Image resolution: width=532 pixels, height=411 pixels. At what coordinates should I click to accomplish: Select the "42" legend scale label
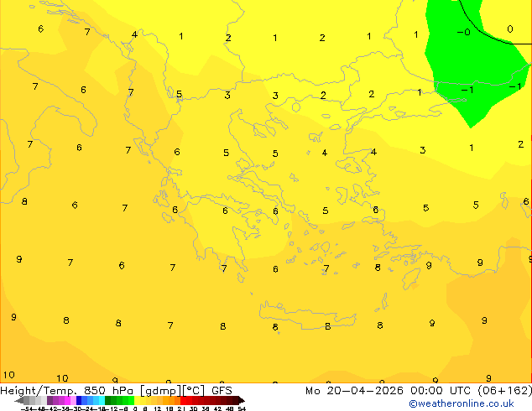(x=217, y=408)
